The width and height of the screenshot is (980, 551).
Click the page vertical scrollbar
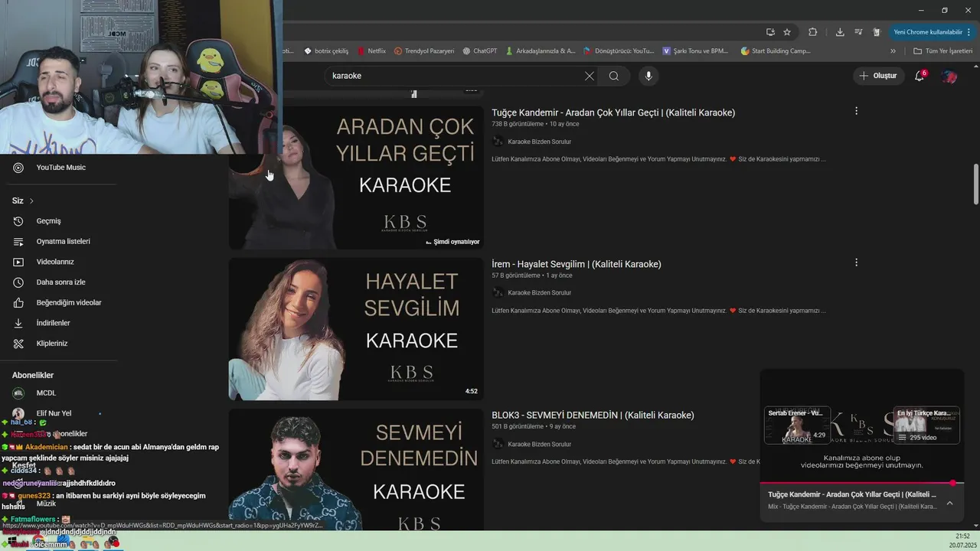point(976,184)
